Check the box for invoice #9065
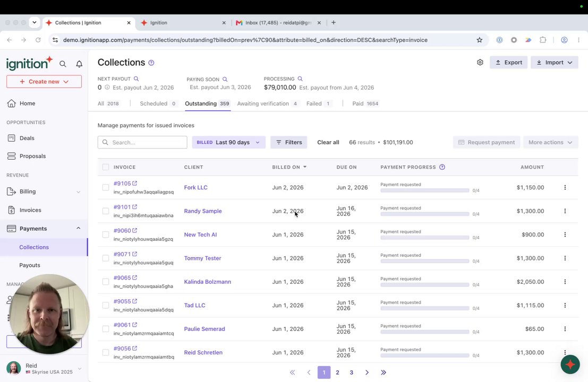Image resolution: width=588 pixels, height=382 pixels. click(105, 282)
